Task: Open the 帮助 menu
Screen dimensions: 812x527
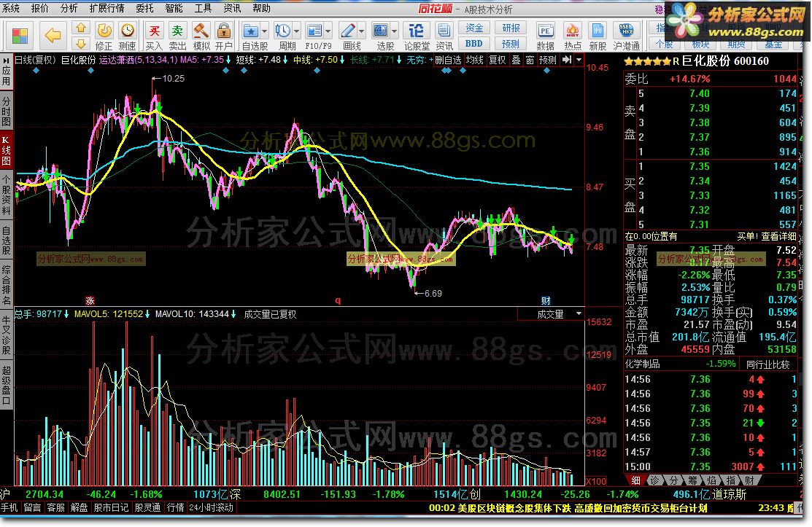Action: tap(261, 8)
